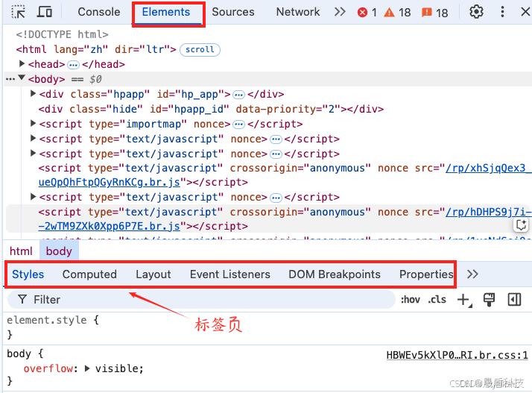
Task: Show more sidebar pane tabs
Action: coord(472,274)
